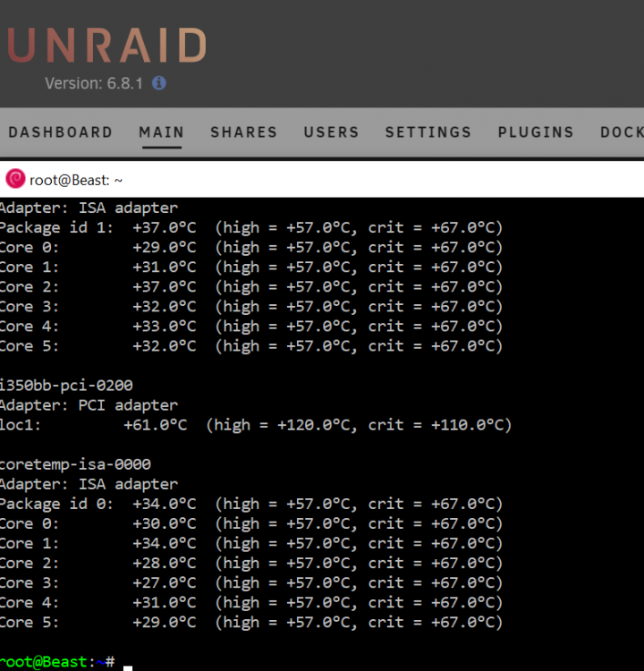Click the +120.0°C high threshold value

313,425
